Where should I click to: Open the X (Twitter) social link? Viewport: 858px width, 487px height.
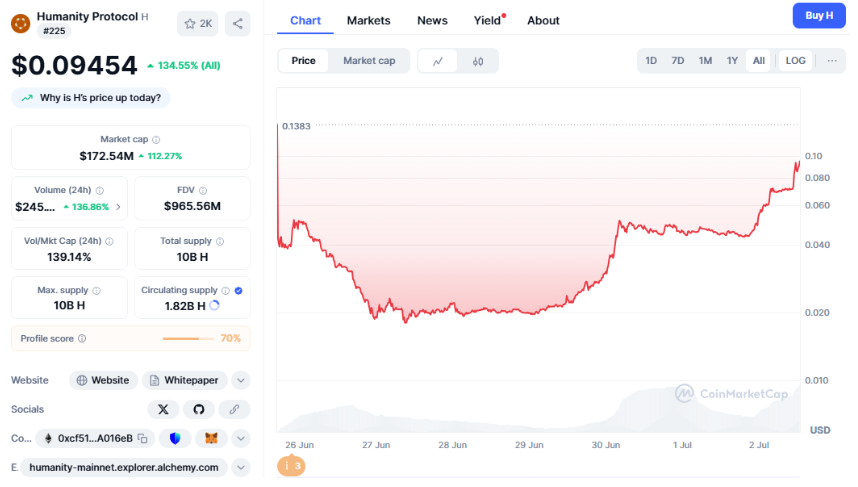pyautogui.click(x=162, y=409)
